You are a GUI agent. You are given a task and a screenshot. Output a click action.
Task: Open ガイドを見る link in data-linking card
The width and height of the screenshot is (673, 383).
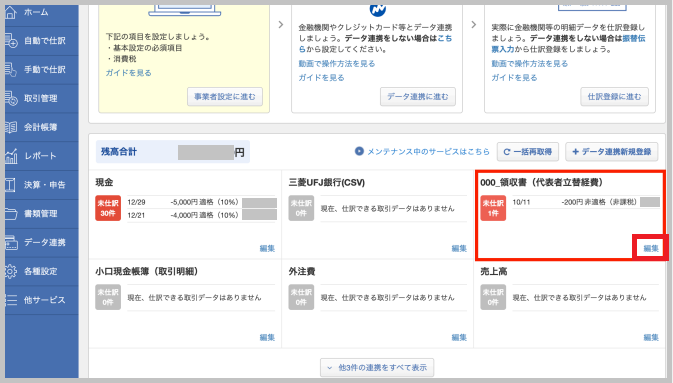click(321, 78)
